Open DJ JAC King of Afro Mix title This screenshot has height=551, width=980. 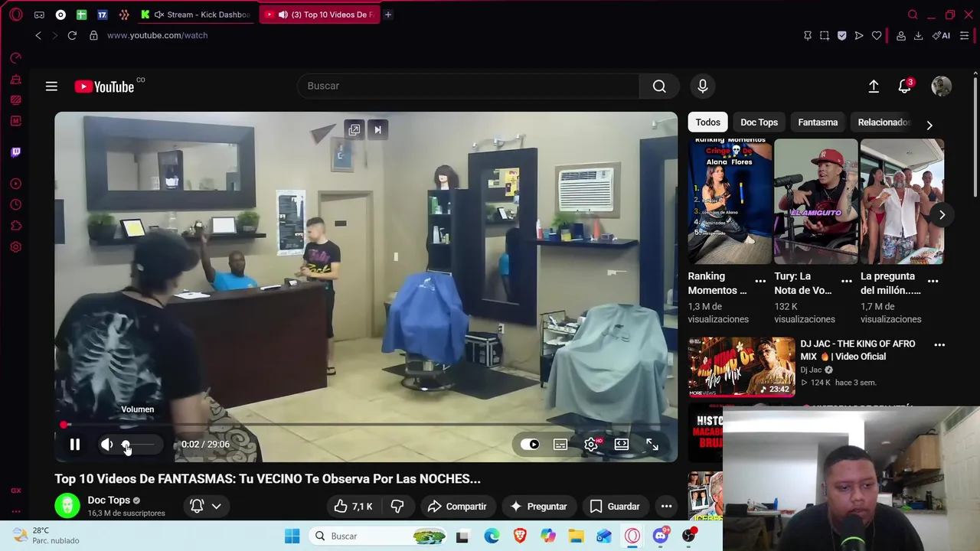[857, 350]
